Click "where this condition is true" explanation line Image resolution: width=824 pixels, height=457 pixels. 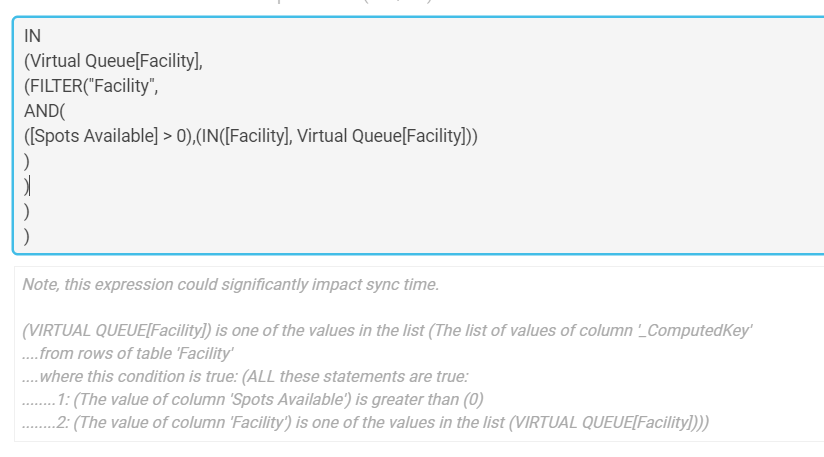pyautogui.click(x=245, y=377)
